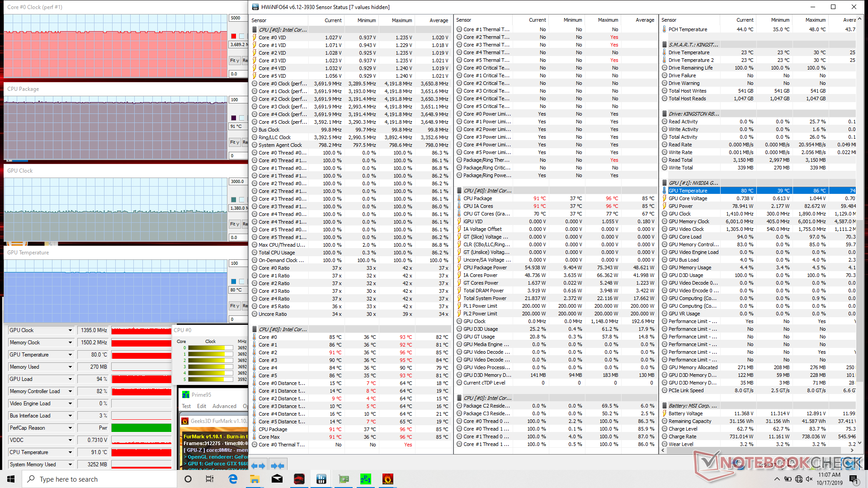Viewport: 868px width, 488px height.
Task: Click Fit y in Core #0 Clock graph
Action: coord(235,61)
